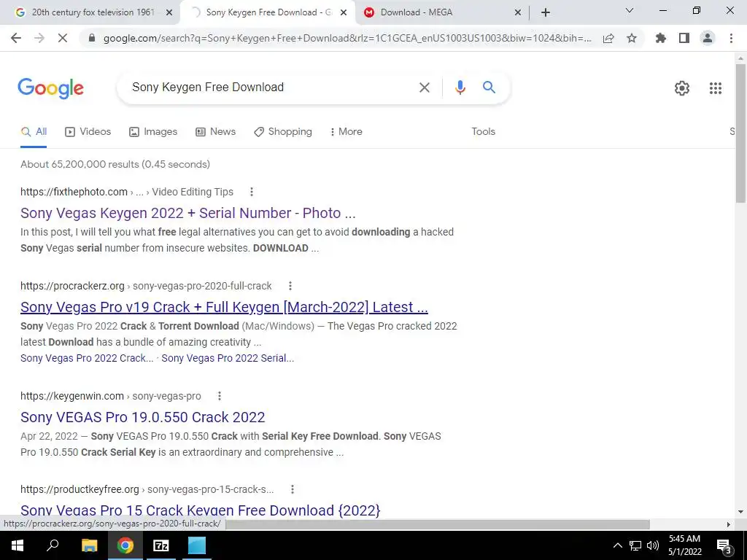Open a new browser tab

[x=546, y=13]
